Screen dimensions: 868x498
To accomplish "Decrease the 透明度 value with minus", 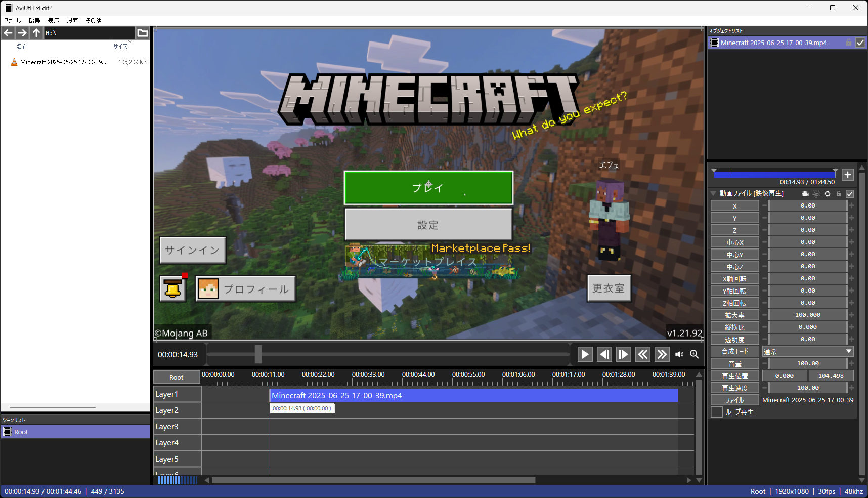I will (764, 339).
